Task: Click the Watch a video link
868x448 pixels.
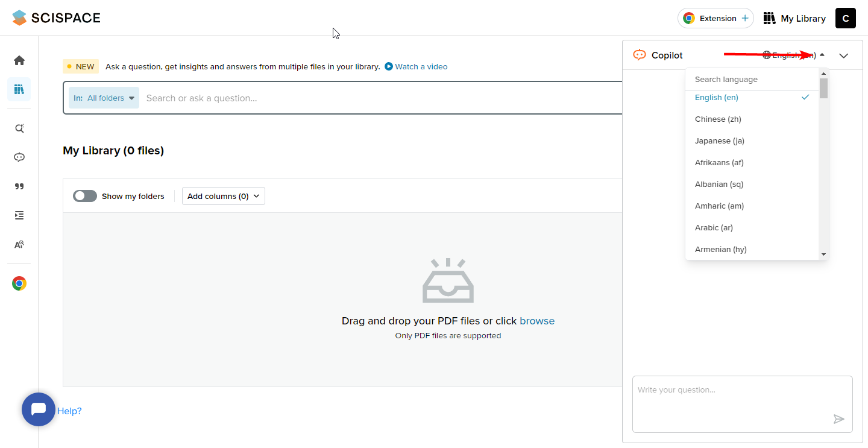Action: tap(416, 66)
